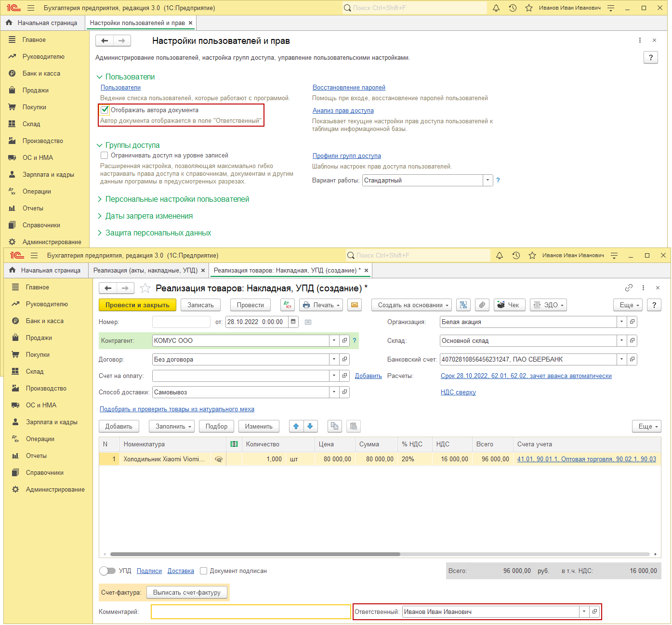
Task: Check the Документ подписан checkbox
Action: (204, 571)
